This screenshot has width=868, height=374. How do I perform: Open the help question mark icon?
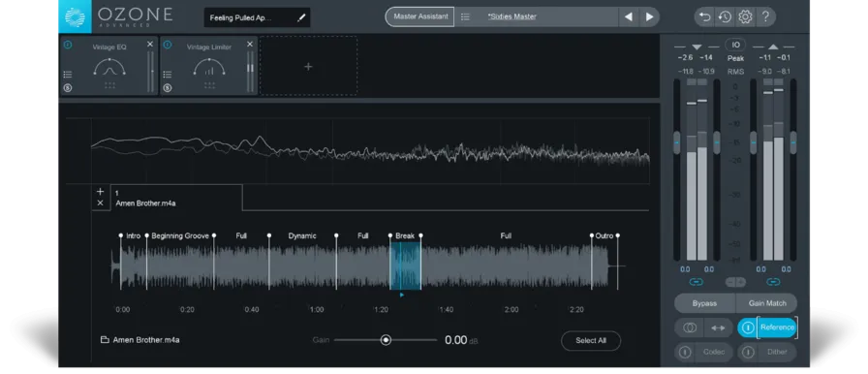(x=765, y=17)
